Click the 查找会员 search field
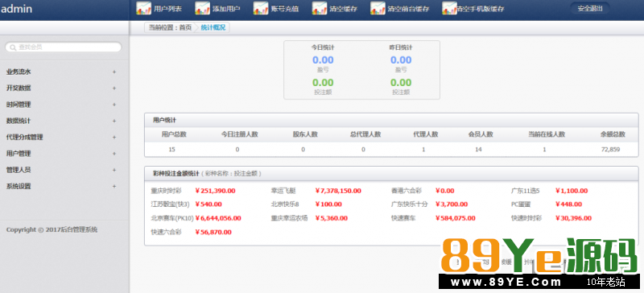The height and width of the screenshot is (293, 644). [x=64, y=47]
